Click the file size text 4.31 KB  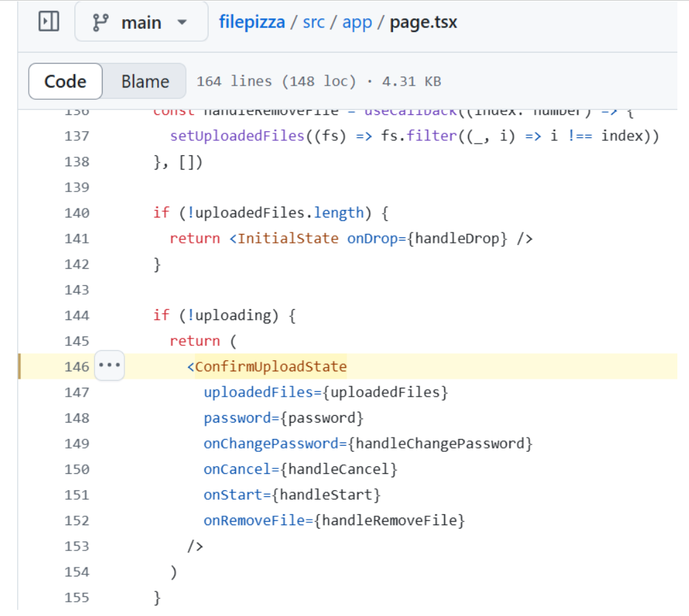click(x=411, y=82)
